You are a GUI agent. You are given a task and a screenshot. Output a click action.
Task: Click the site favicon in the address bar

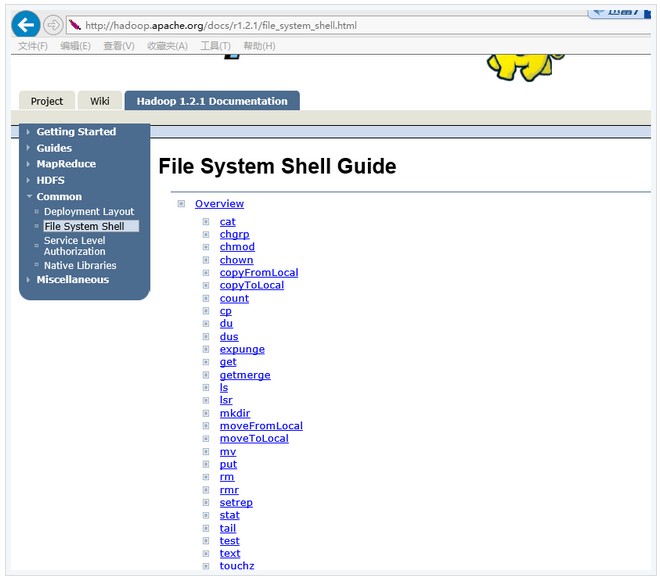[x=75, y=25]
